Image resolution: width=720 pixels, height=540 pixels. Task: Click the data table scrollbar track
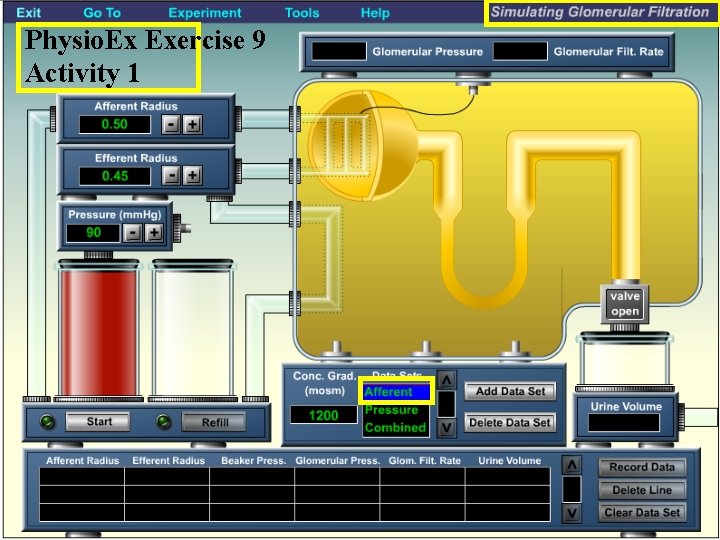pos(572,489)
